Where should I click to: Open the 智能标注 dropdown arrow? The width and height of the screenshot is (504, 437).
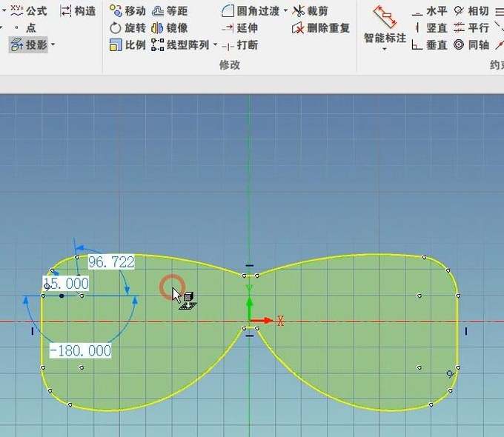385,49
